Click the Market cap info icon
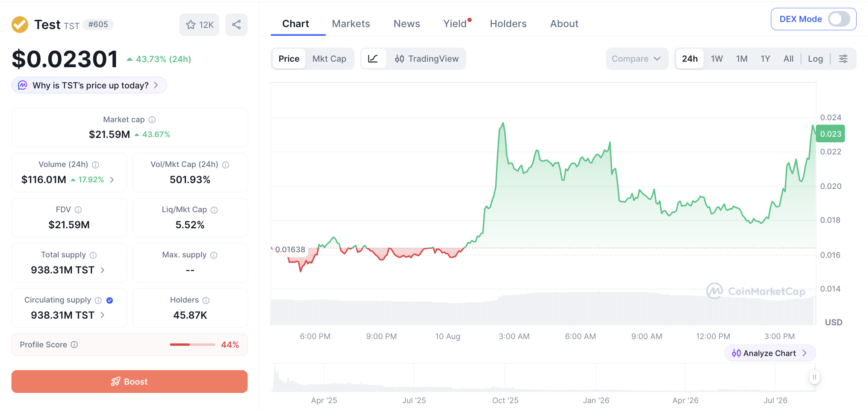This screenshot has height=411, width=868. click(152, 119)
